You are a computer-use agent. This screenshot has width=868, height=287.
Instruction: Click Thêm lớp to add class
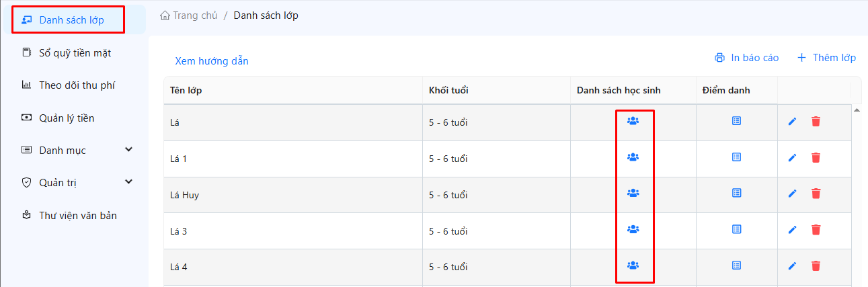pos(826,58)
